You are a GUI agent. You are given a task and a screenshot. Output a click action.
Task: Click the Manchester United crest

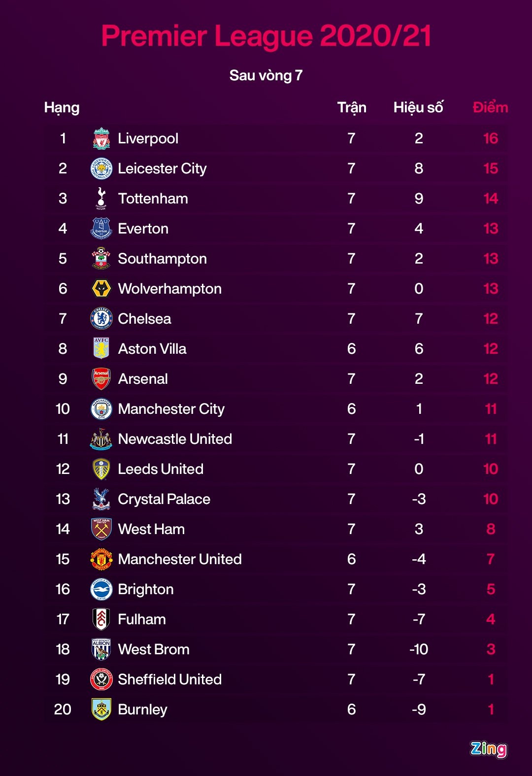click(101, 559)
